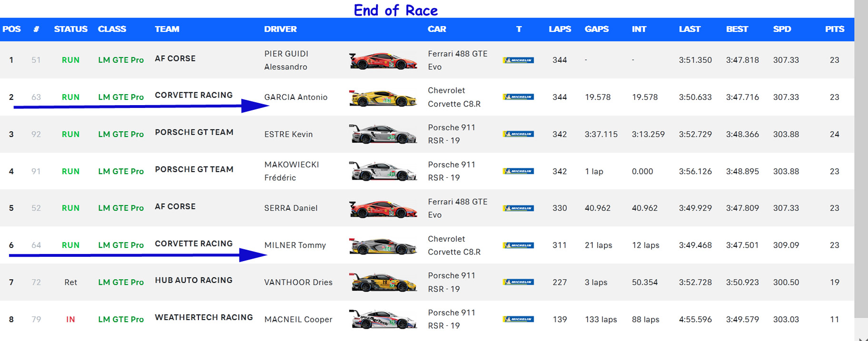Click the Michelin logo in Vanthoor Dries row
The height and width of the screenshot is (341, 868).
518,282
